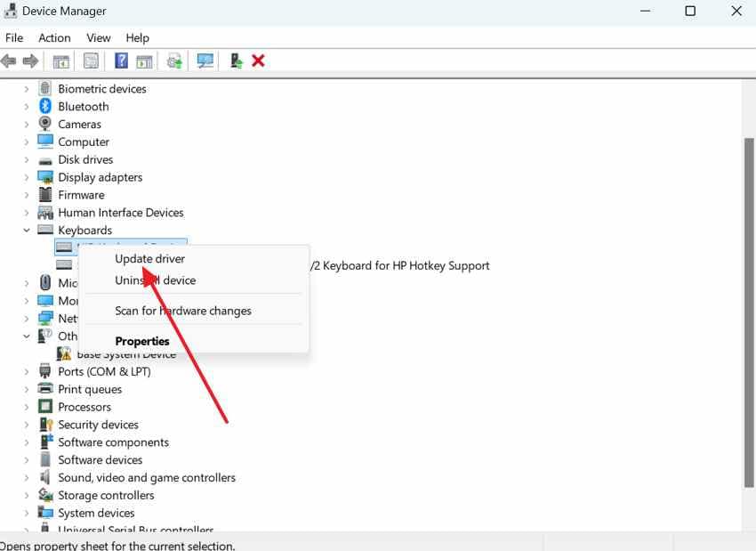This screenshot has width=756, height=551.
Task: Select the Storage controllers tree item
Action: click(x=106, y=495)
